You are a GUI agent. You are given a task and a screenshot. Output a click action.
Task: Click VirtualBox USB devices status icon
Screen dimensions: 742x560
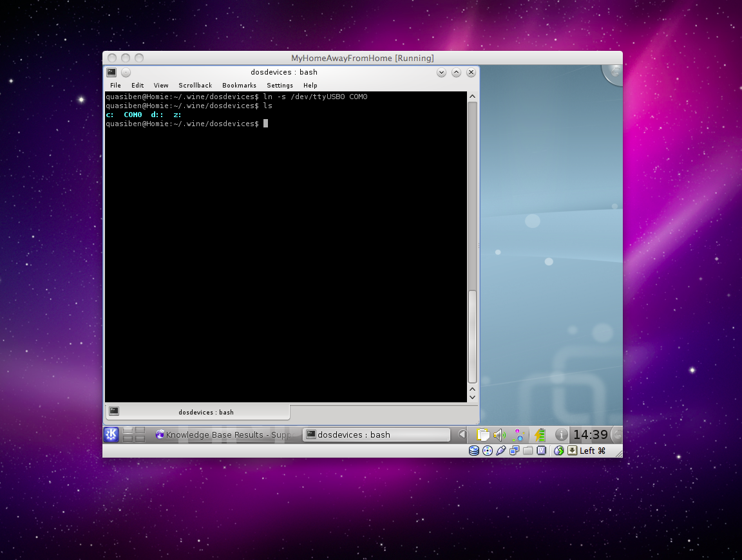tap(501, 451)
